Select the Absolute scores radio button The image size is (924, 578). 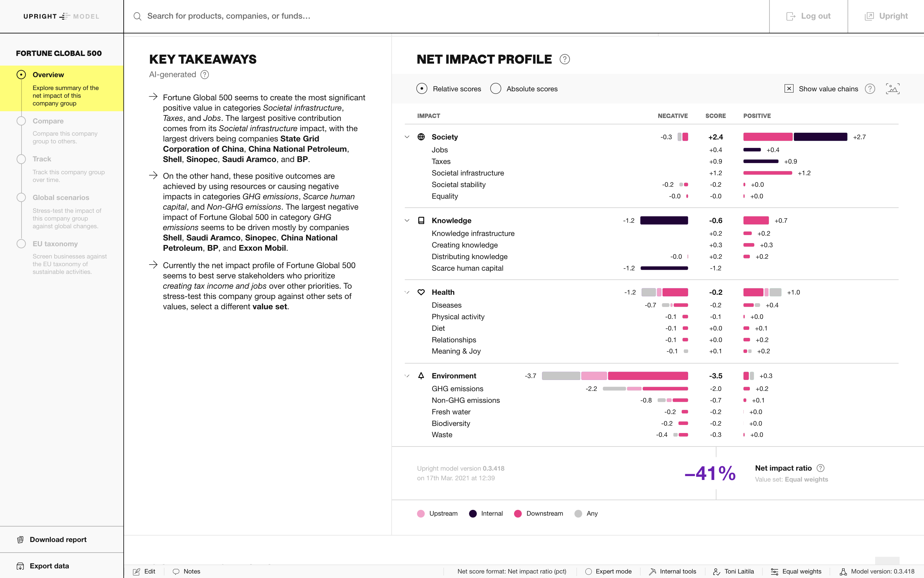coord(495,89)
